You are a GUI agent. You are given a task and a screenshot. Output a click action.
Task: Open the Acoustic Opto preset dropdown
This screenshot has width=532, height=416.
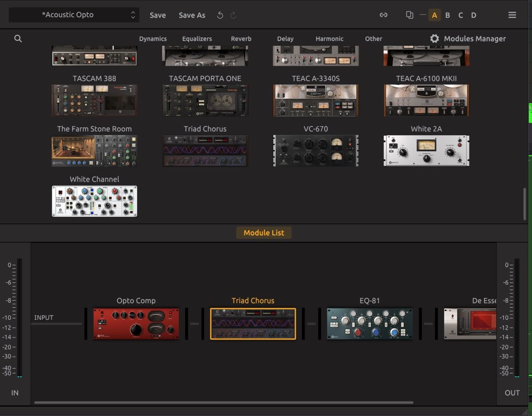(x=74, y=15)
